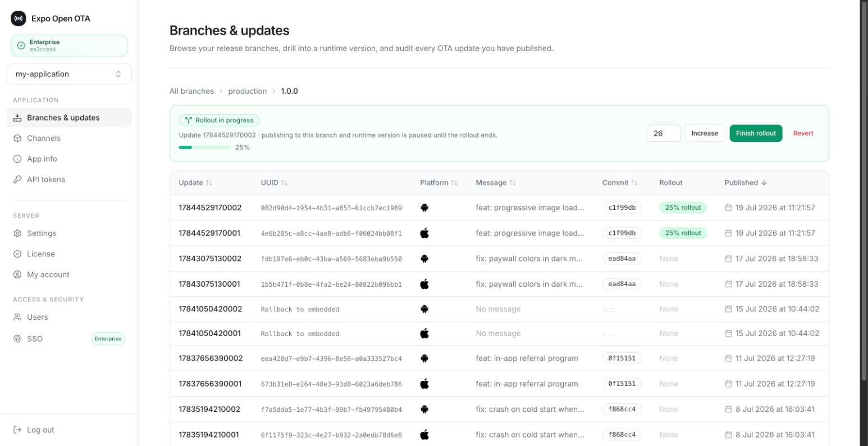Click UUID fdb197e6-eb0c-43ba-a569-5683eba9b550
The width and height of the screenshot is (868, 446).
(331, 259)
